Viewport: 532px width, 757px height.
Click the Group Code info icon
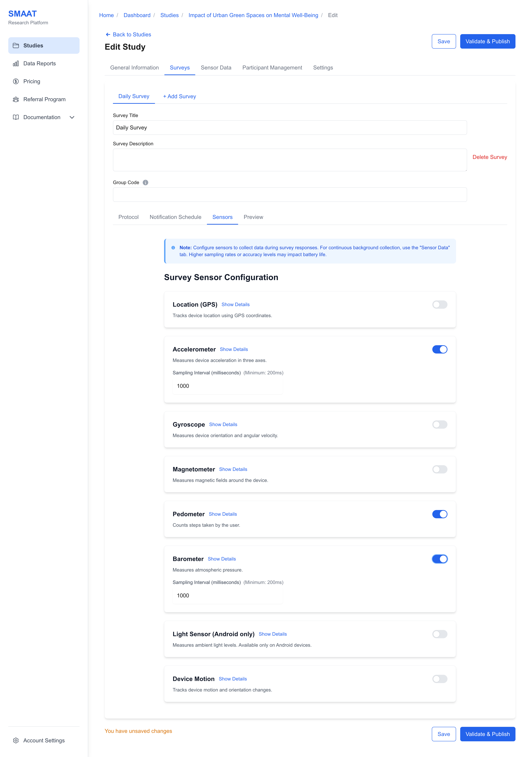click(x=145, y=183)
